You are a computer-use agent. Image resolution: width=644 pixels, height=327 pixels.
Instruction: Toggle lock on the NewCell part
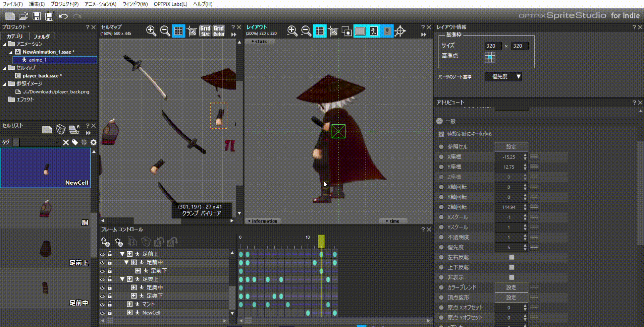110,313
